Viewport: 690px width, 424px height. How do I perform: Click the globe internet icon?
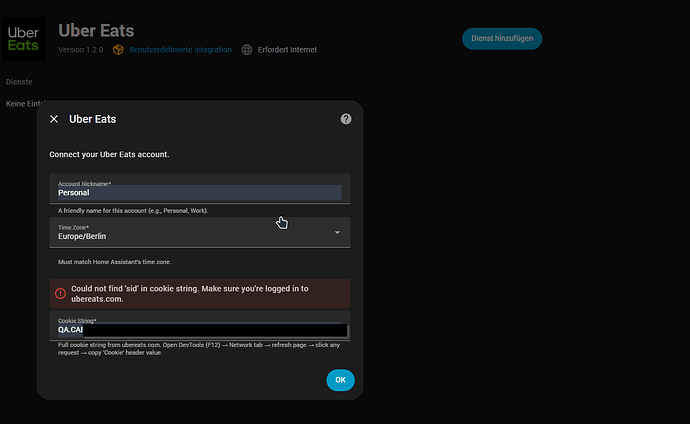[247, 50]
